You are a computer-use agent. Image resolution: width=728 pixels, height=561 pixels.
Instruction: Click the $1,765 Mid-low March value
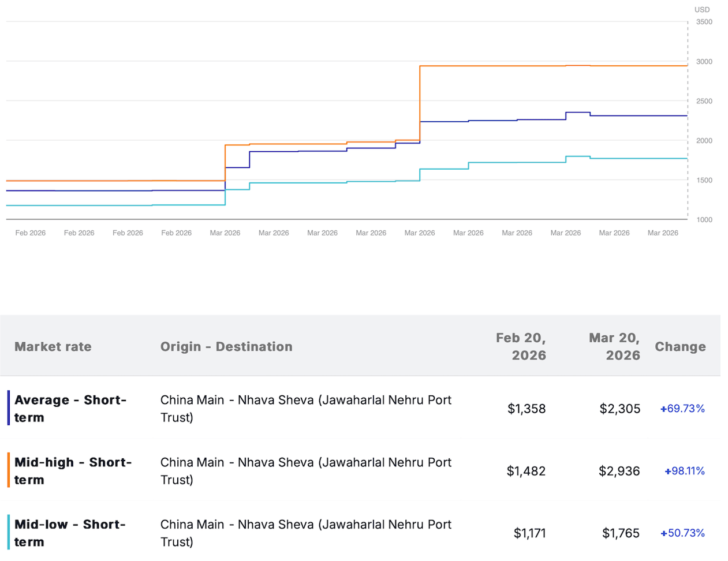click(621, 533)
